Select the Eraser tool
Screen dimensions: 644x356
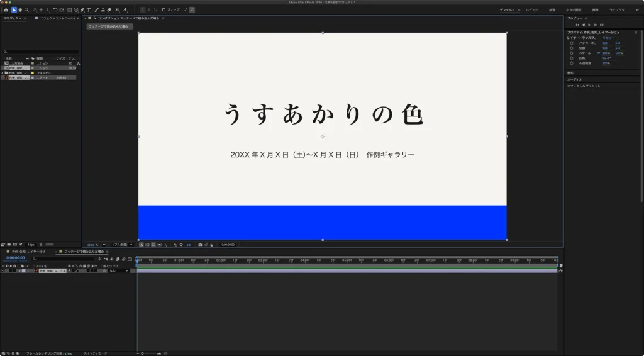(x=109, y=10)
